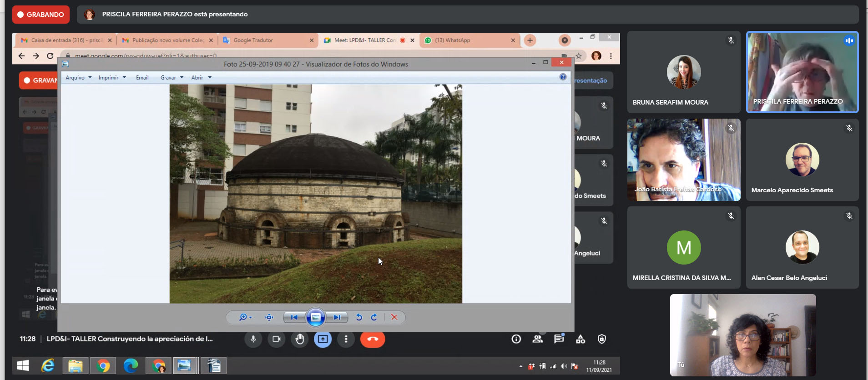Rotate the photo counterclockwise
Viewport: 868px width, 380px height.
coord(359,317)
